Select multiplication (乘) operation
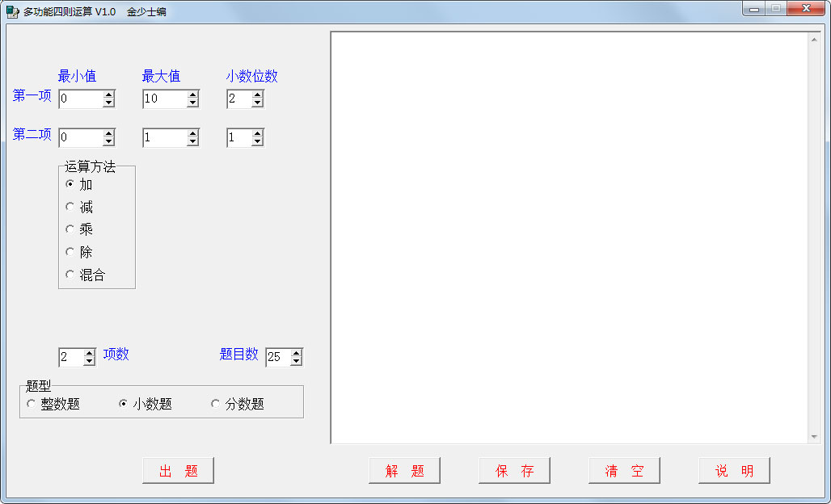Image resolution: width=831 pixels, height=504 pixels. click(x=70, y=229)
